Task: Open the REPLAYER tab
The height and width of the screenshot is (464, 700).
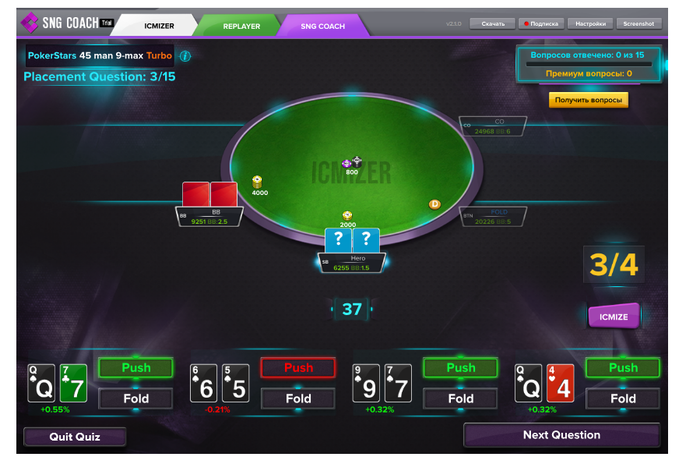Action: coord(242,26)
